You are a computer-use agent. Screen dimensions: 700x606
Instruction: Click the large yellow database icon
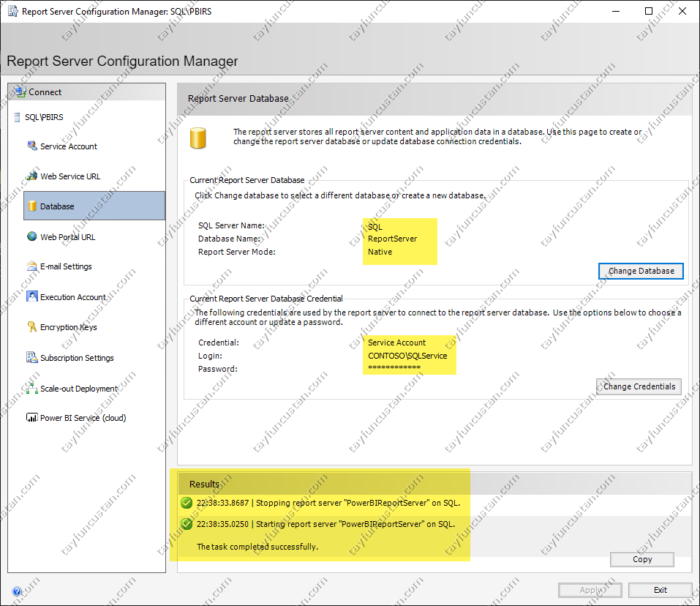click(197, 138)
